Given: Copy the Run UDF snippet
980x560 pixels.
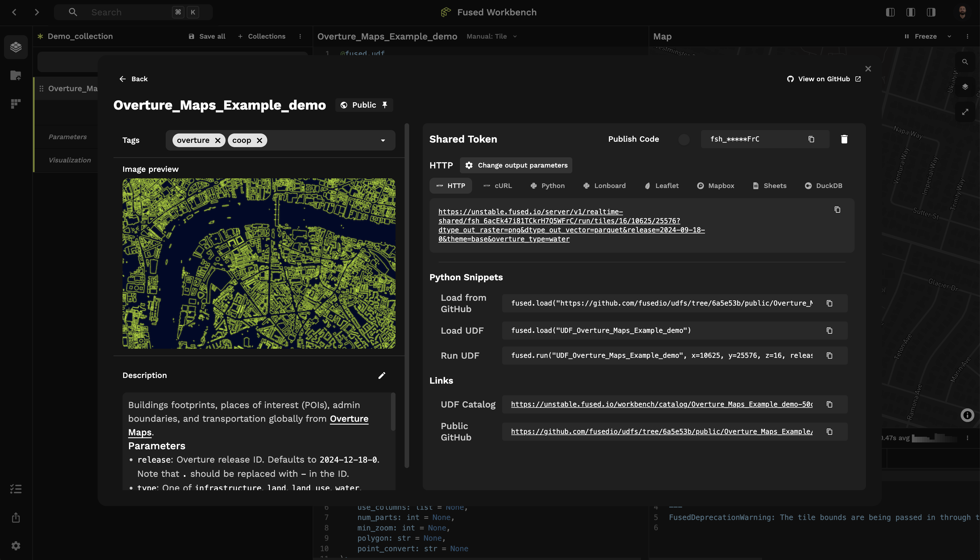Looking at the screenshot, I should pyautogui.click(x=829, y=356).
